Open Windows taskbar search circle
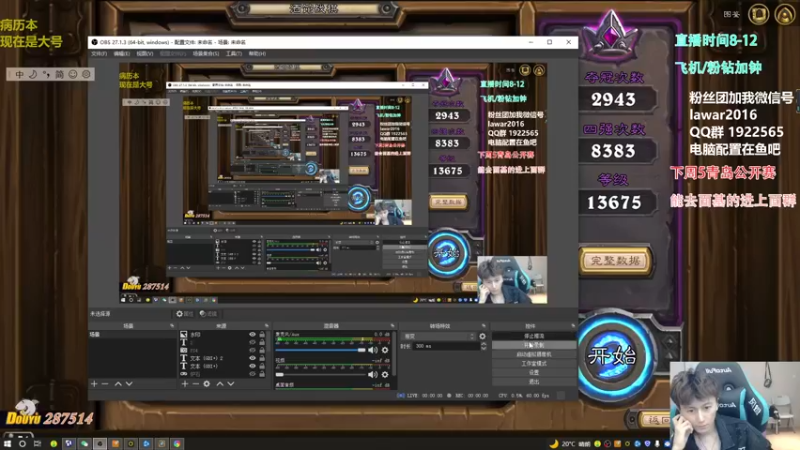The width and height of the screenshot is (800, 450). pos(22,444)
